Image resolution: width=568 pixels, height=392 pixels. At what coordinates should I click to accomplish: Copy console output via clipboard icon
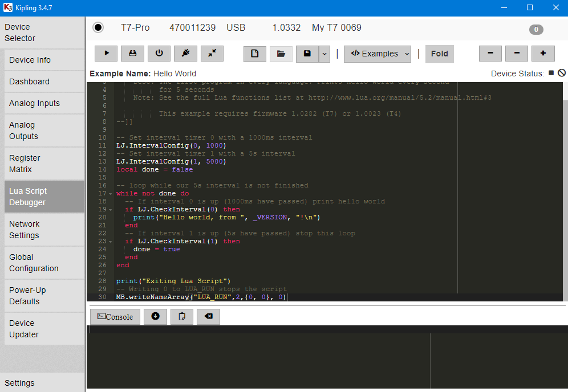click(x=181, y=316)
